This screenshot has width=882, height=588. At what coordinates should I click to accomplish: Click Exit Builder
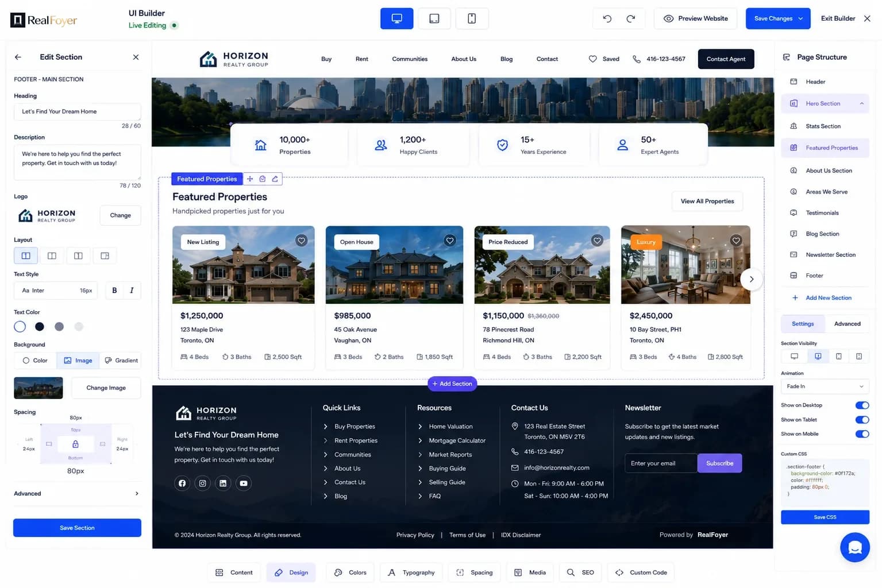[x=846, y=18]
